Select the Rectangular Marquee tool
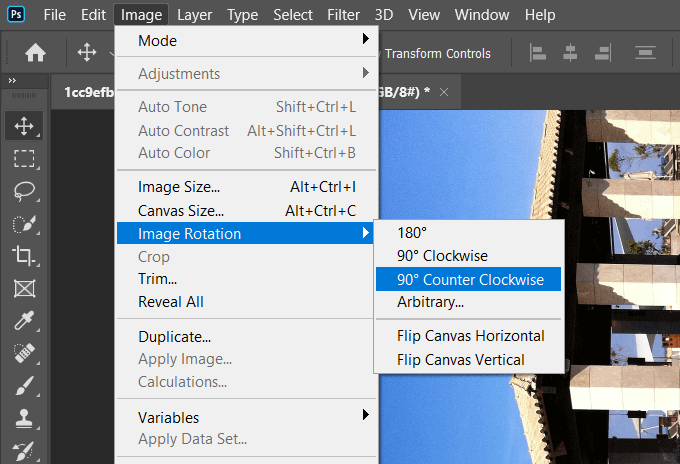The height and width of the screenshot is (464, 680). pos(24,158)
